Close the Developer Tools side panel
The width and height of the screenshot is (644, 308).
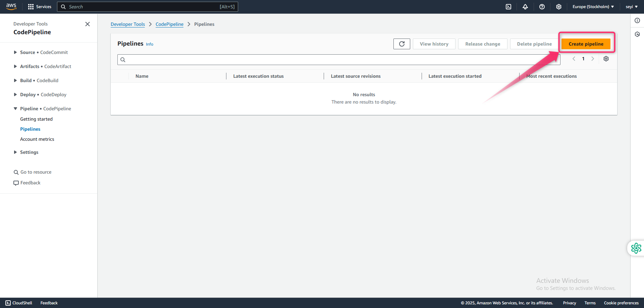pos(88,24)
